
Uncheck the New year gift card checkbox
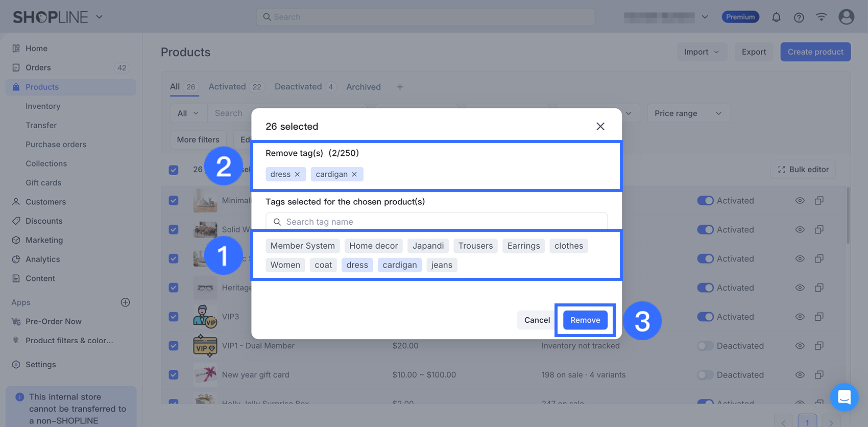174,375
